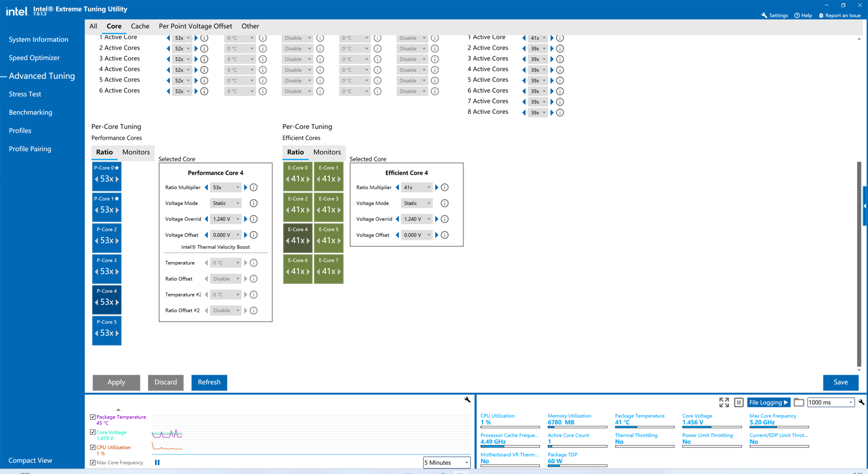868x474 pixels.
Task: Open monitor panel settings wrench at far right
Action: click(861, 402)
